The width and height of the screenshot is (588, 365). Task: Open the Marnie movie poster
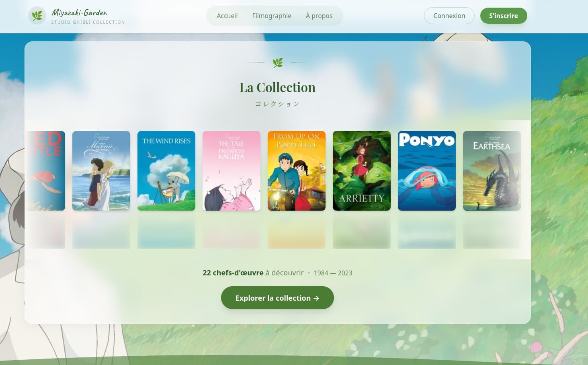[101, 171]
